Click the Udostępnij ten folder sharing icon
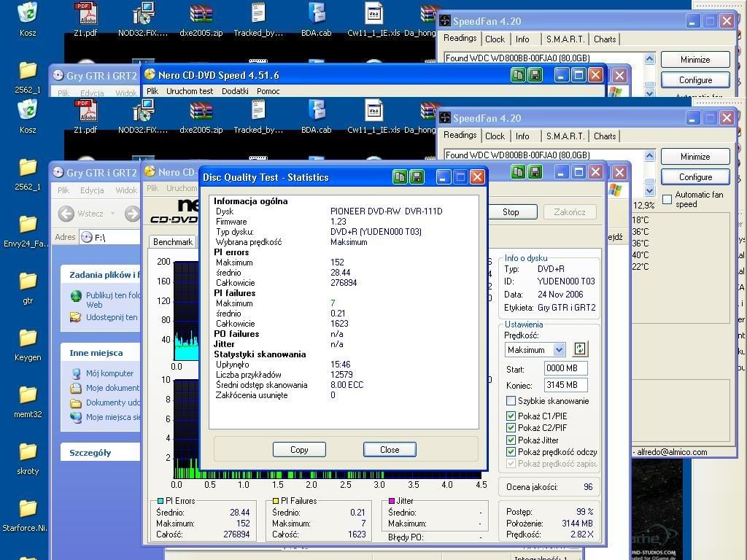Viewport: 747px width, 560px height. 75,317
